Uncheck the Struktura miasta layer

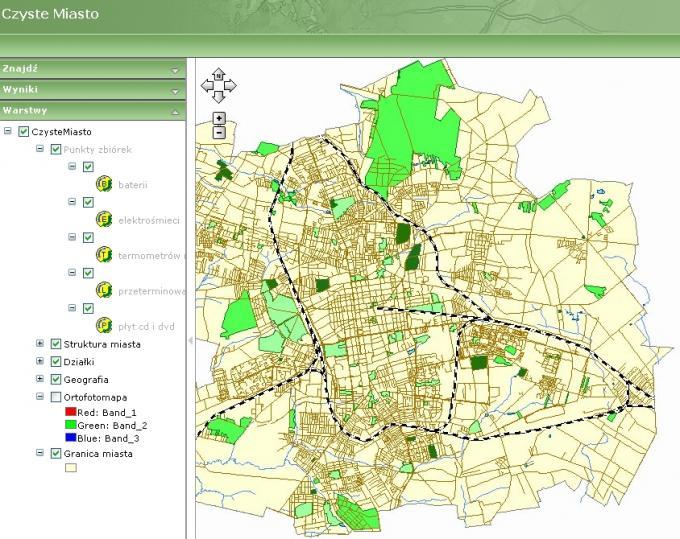point(56,344)
